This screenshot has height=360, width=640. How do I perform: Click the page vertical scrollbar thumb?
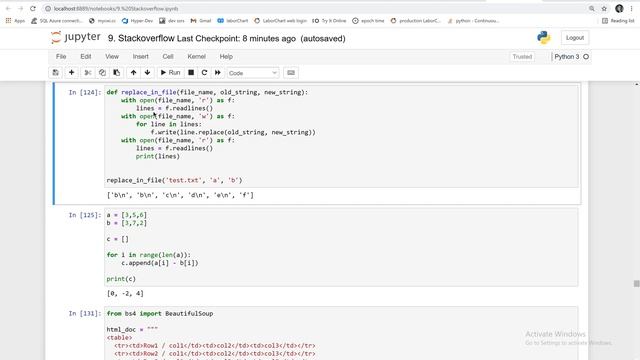[x=636, y=283]
